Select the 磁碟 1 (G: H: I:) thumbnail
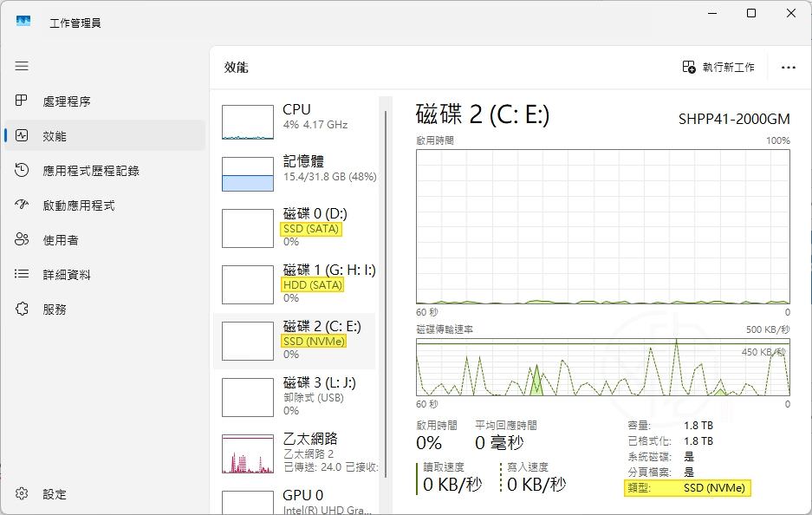812x515 pixels. pos(248,284)
